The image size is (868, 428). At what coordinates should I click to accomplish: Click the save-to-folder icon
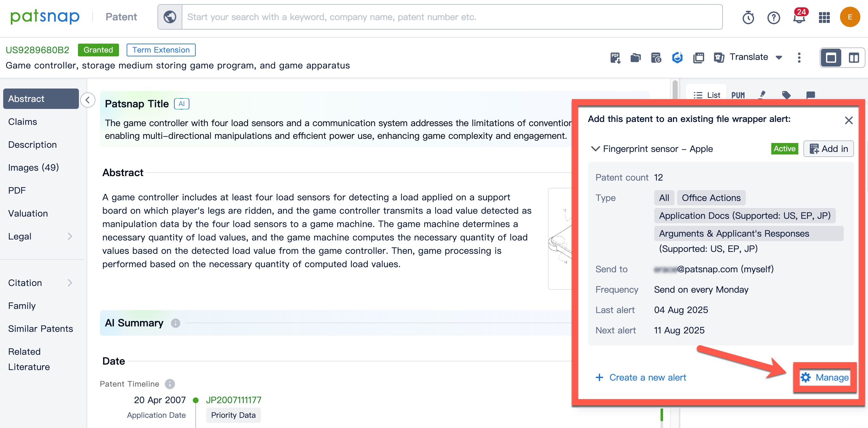(635, 58)
